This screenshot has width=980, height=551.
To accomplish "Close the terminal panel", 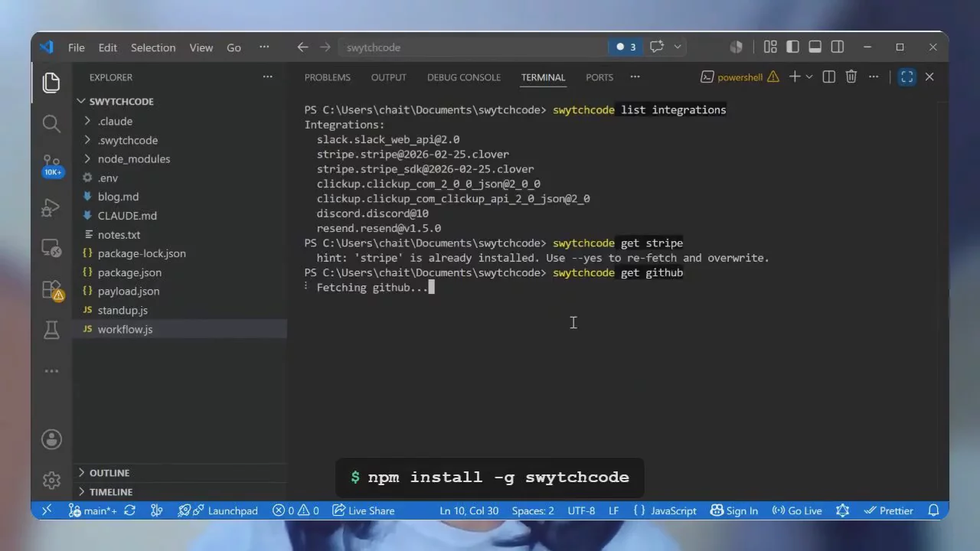I will coord(929,77).
